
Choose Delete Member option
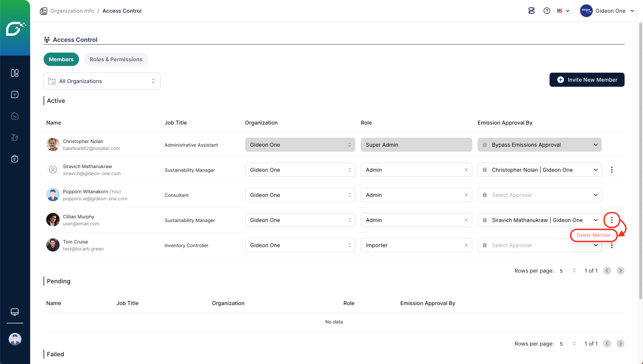point(593,235)
